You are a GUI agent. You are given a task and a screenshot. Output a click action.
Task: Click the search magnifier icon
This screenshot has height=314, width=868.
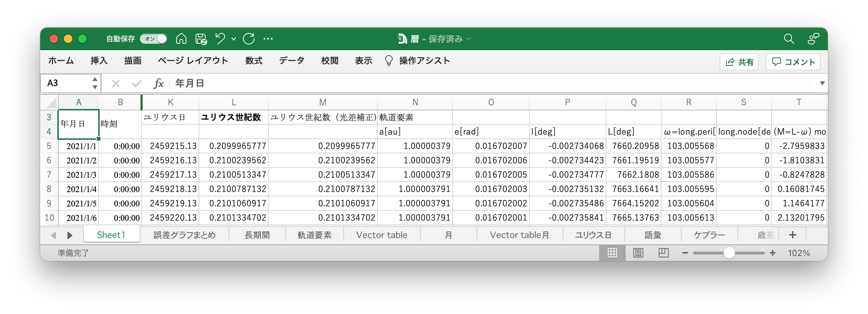click(789, 39)
